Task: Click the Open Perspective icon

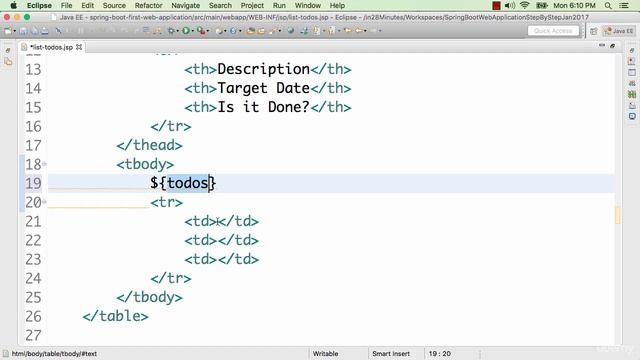Action: coord(594,31)
